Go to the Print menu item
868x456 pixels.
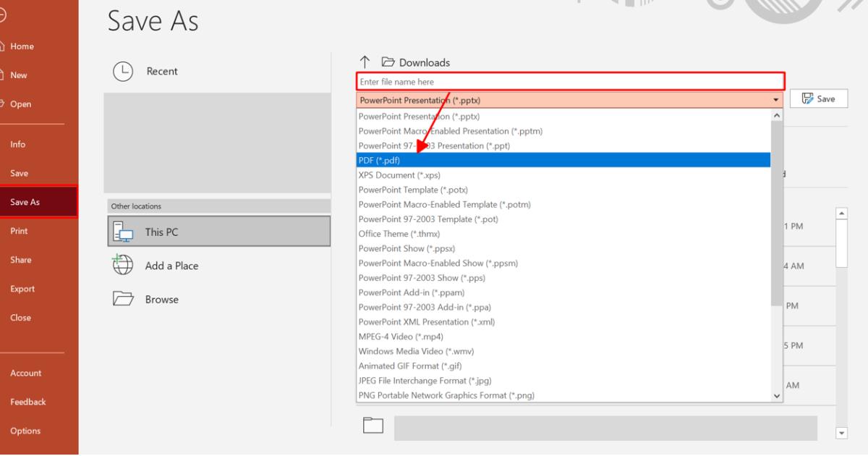pyautogui.click(x=19, y=231)
